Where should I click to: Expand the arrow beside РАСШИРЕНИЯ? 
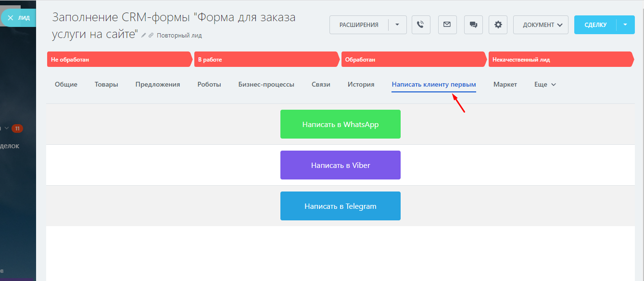pos(397,25)
